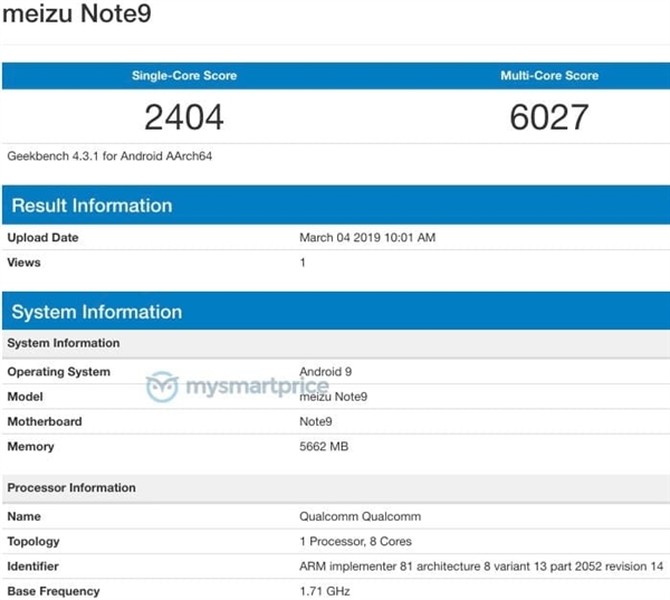Select the 5662 MB memory value
The height and width of the screenshot is (600, 670).
[326, 447]
